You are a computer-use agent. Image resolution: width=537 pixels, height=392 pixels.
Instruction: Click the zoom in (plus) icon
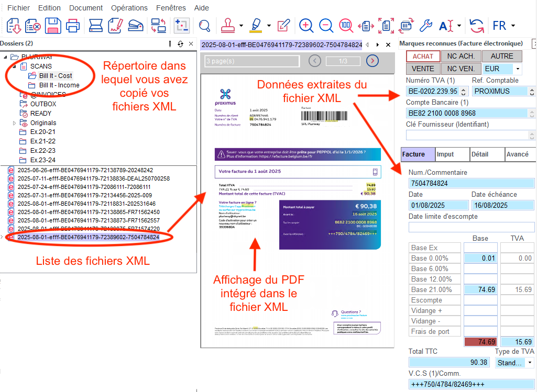click(x=306, y=25)
